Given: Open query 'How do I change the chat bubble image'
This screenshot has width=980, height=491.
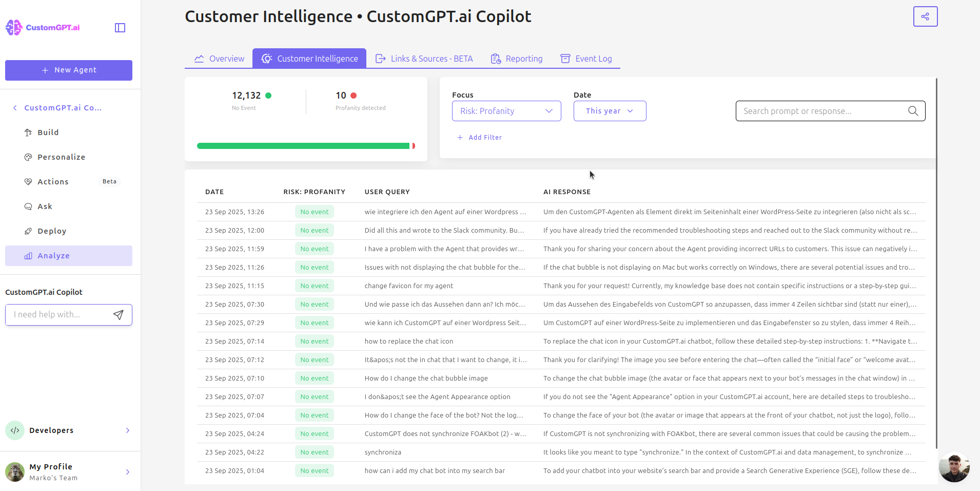Looking at the screenshot, I should [x=426, y=379].
